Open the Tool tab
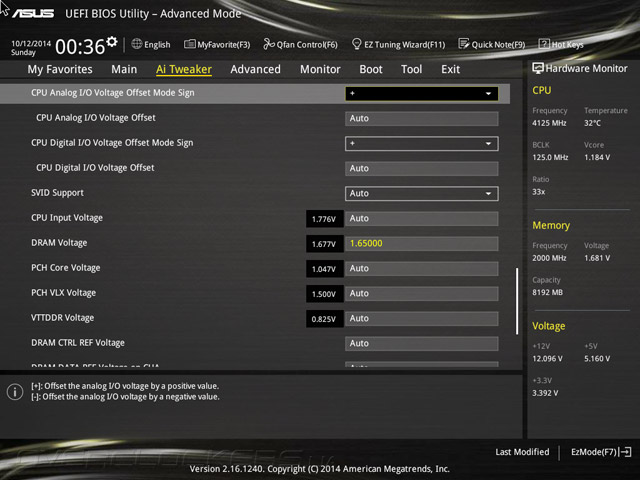This screenshot has height=480, width=640. click(x=411, y=69)
